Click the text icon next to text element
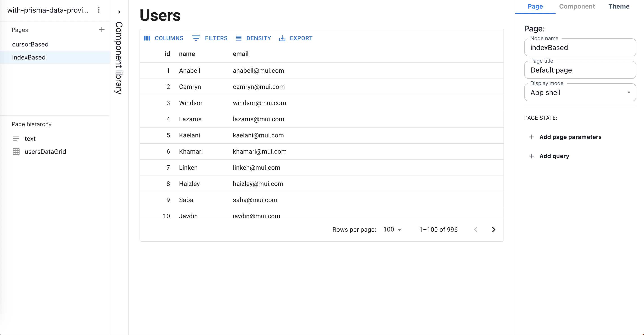The width and height of the screenshot is (644, 335). [16, 139]
